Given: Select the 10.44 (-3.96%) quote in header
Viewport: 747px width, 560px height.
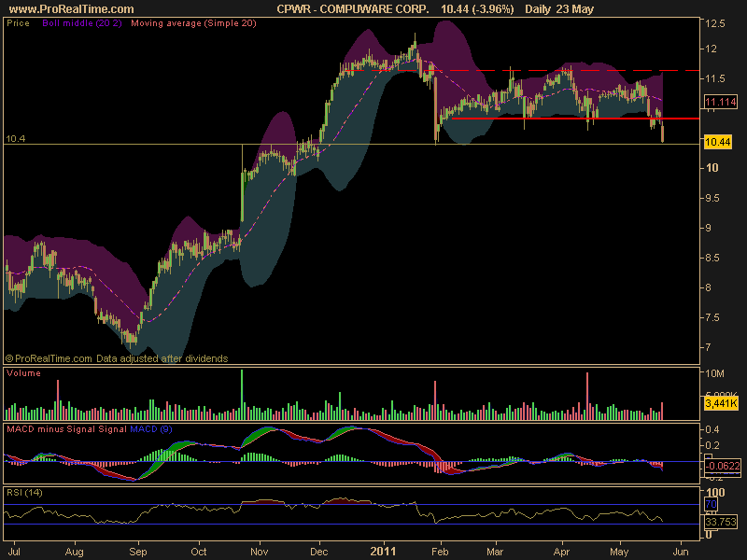Looking at the screenshot, I should [x=477, y=8].
